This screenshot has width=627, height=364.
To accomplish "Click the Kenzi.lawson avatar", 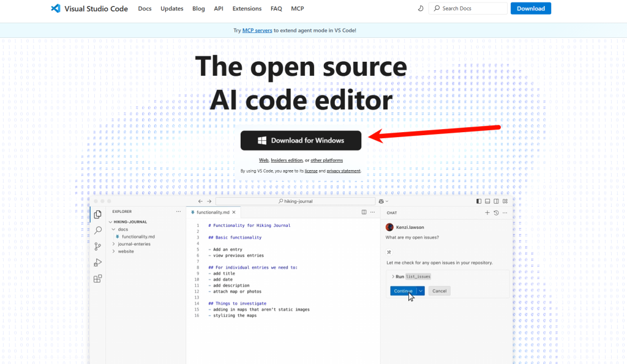I will pyautogui.click(x=389, y=228).
